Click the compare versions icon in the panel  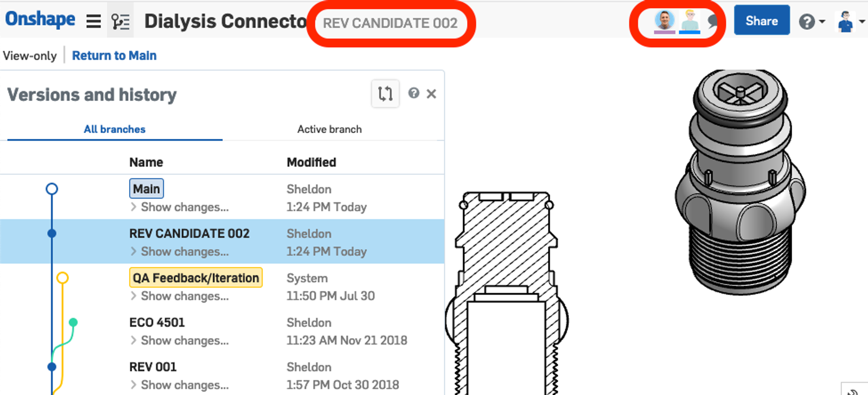point(385,94)
